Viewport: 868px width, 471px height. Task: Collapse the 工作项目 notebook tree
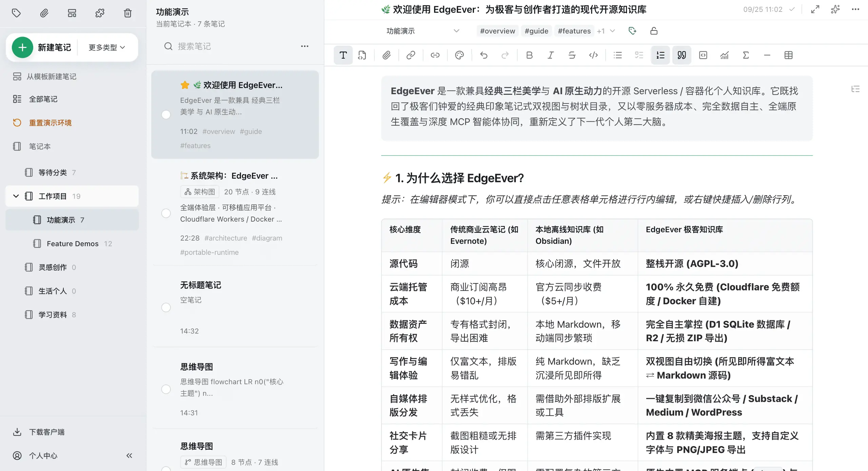point(16,196)
